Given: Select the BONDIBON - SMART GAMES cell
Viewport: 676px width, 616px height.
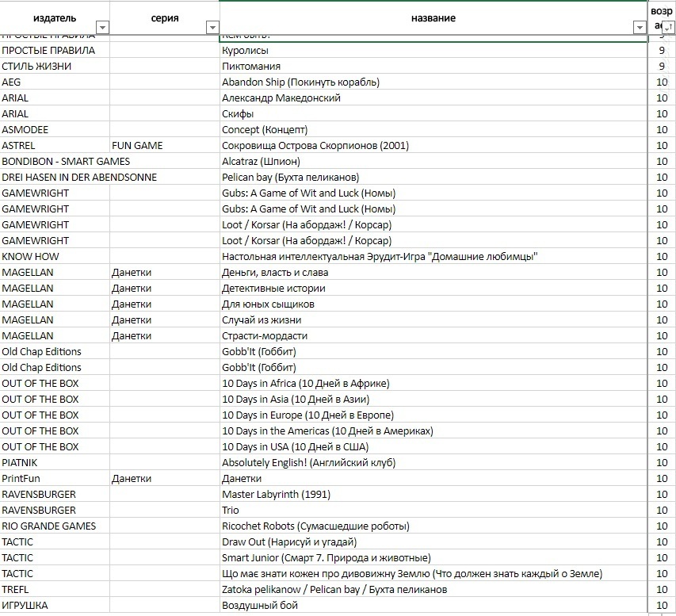Looking at the screenshot, I should pos(55,162).
